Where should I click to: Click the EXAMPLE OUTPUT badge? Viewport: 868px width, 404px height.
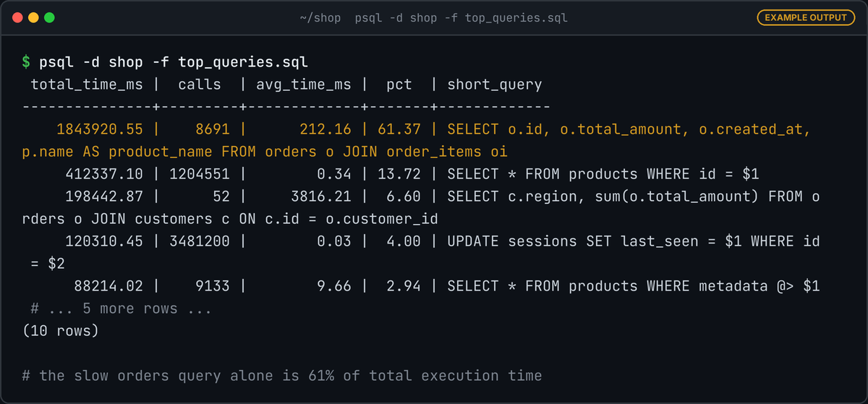click(806, 17)
